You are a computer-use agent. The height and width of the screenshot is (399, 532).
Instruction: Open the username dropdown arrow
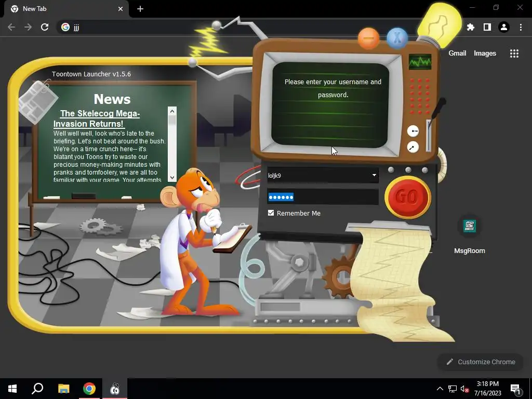(x=374, y=176)
